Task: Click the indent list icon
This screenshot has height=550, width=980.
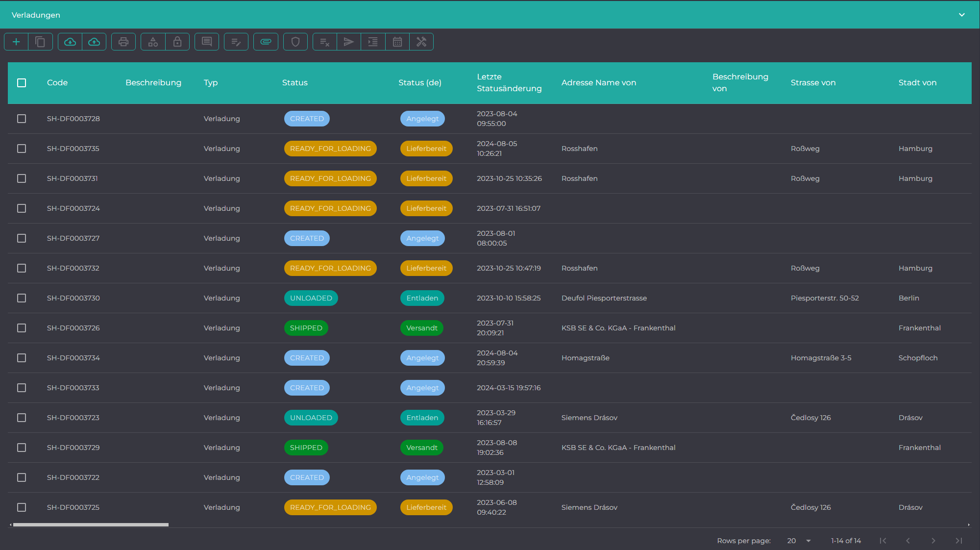Action: point(373,42)
